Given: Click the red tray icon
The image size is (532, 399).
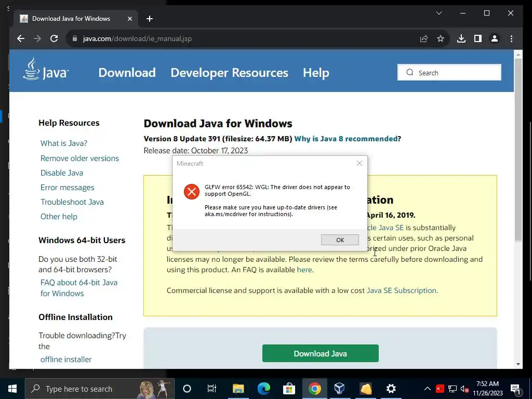Looking at the screenshot, I should [x=440, y=389].
